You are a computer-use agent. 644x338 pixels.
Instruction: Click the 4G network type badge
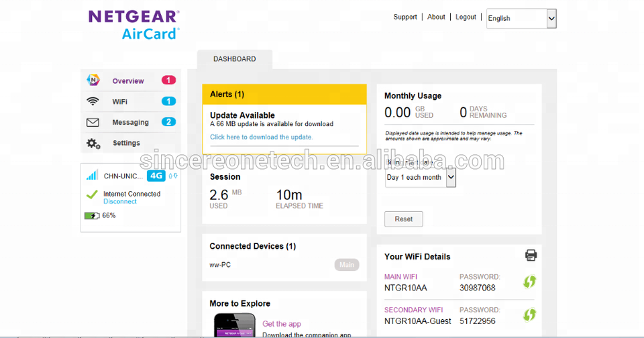[x=156, y=176]
